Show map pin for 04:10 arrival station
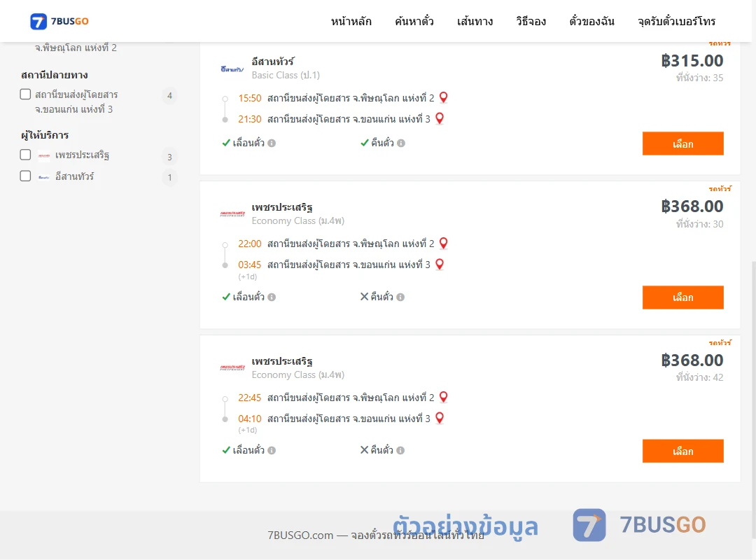Viewport: 756px width, 560px height. click(x=440, y=418)
